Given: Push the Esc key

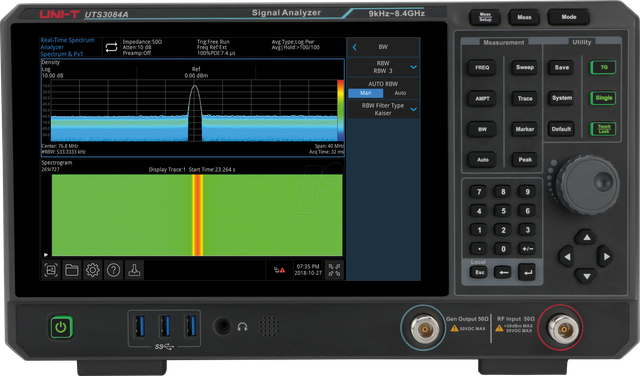Looking at the screenshot, I should pos(479,272).
